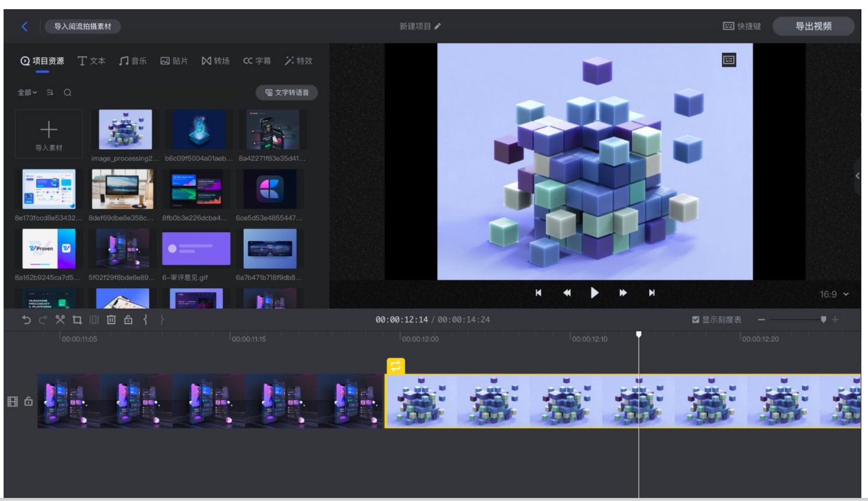Image resolution: width=868 pixels, height=501 pixels.
Task: Click the 导入素材 import tile
Action: [49, 134]
